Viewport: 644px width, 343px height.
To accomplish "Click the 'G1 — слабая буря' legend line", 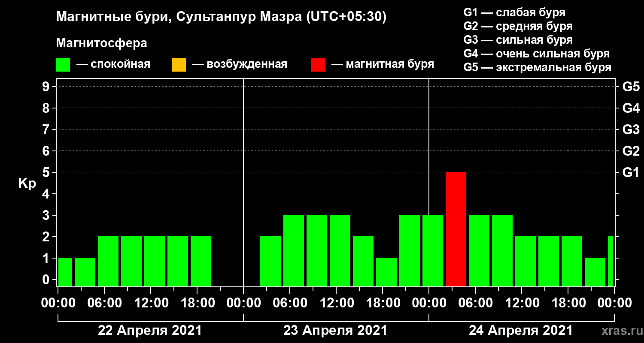I will [x=514, y=12].
